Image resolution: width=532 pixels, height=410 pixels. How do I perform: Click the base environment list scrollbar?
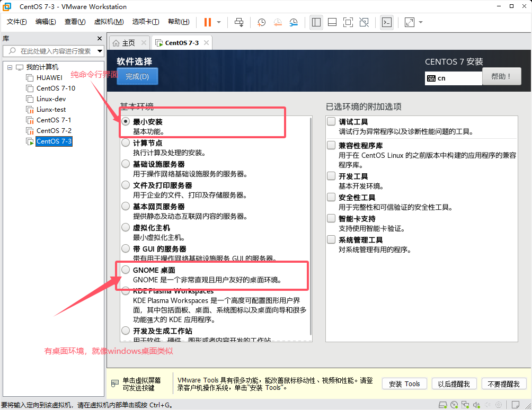[x=311, y=227]
